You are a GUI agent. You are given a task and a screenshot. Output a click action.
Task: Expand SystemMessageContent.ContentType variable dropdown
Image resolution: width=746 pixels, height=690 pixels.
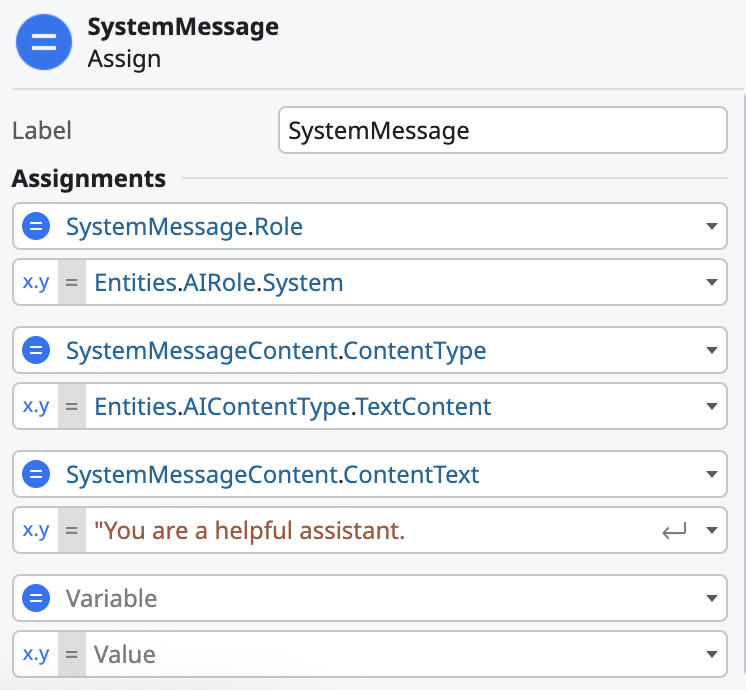point(712,350)
